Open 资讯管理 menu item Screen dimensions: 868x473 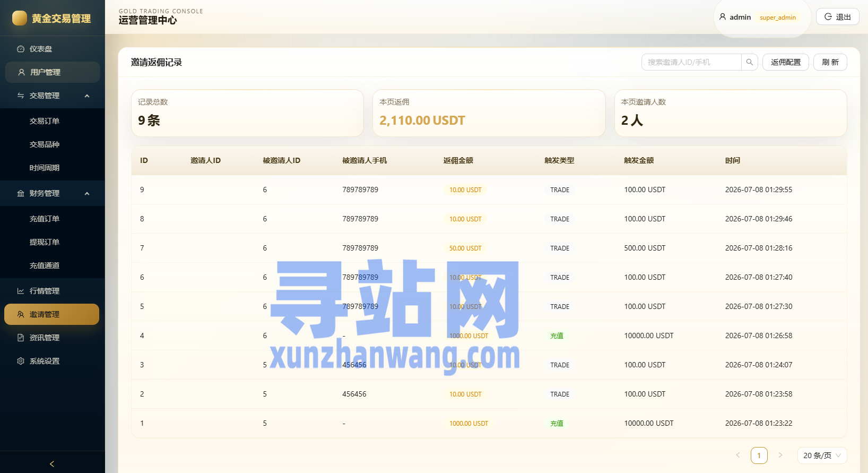tap(53, 338)
